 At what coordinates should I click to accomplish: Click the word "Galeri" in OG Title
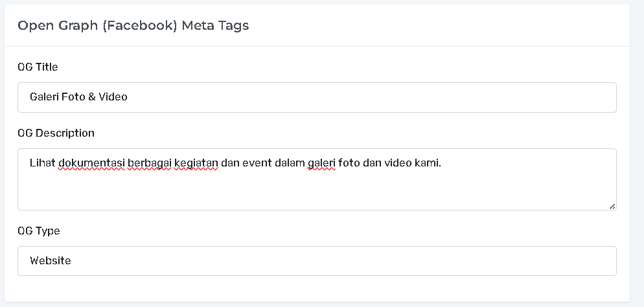point(44,97)
